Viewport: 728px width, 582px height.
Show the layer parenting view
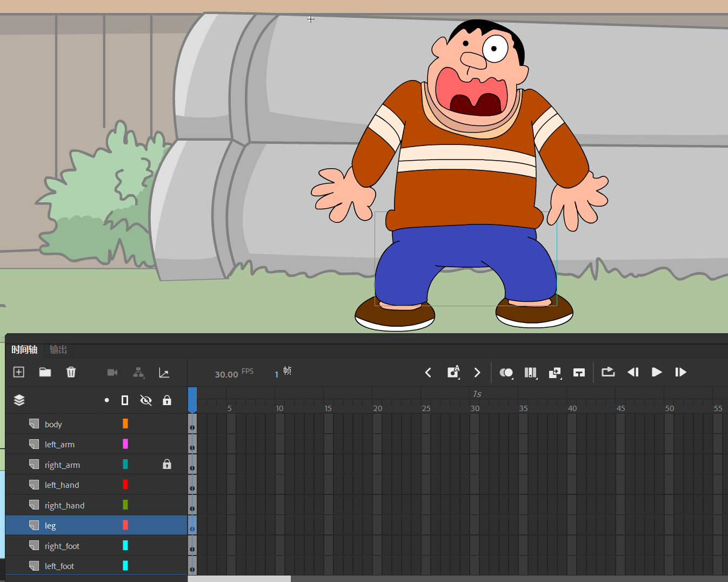click(138, 372)
